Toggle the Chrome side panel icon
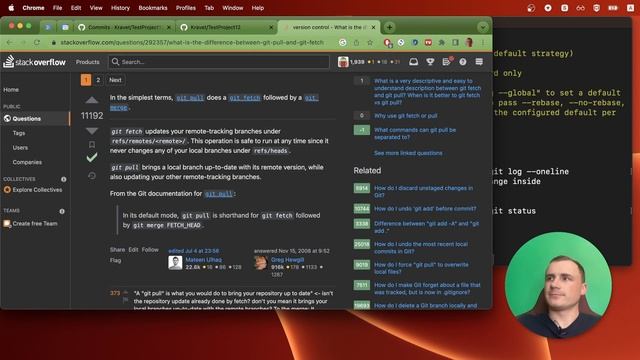 (456, 42)
